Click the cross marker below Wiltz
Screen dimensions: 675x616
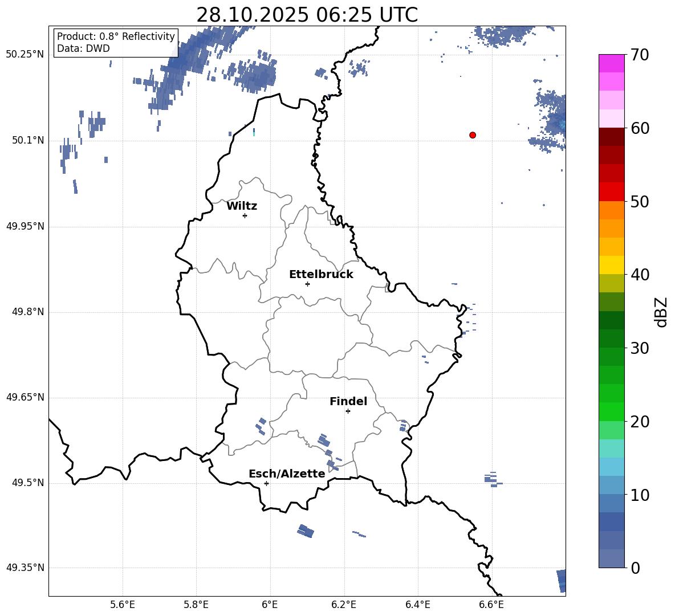click(x=245, y=215)
